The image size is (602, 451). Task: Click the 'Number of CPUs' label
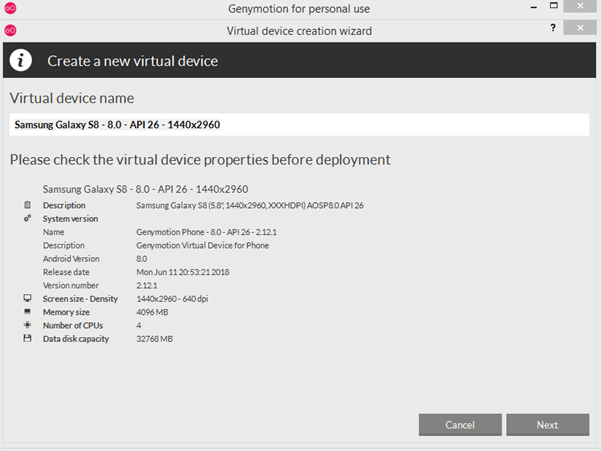(73, 325)
